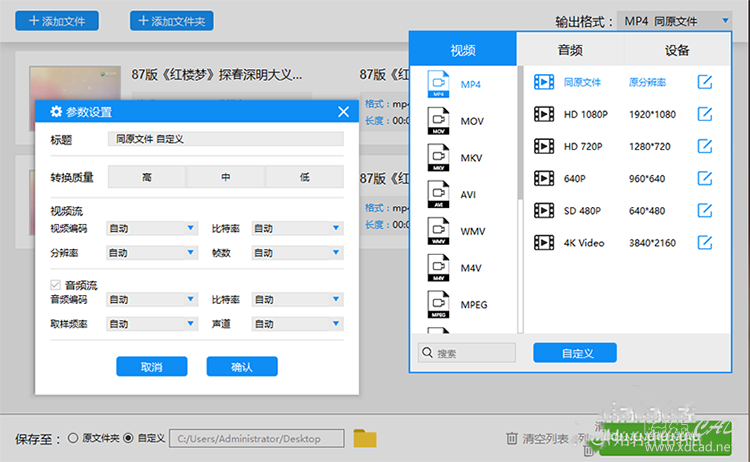Click the trash icon for 清空列表

point(512,438)
